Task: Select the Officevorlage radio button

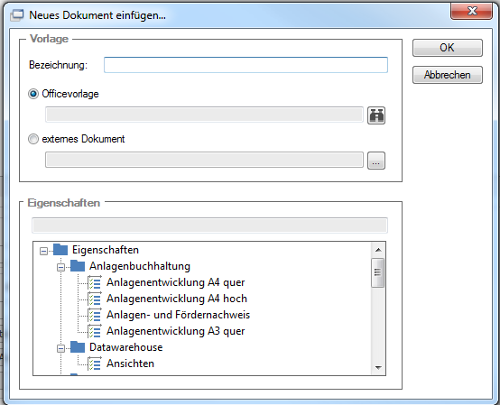Action: coord(33,94)
